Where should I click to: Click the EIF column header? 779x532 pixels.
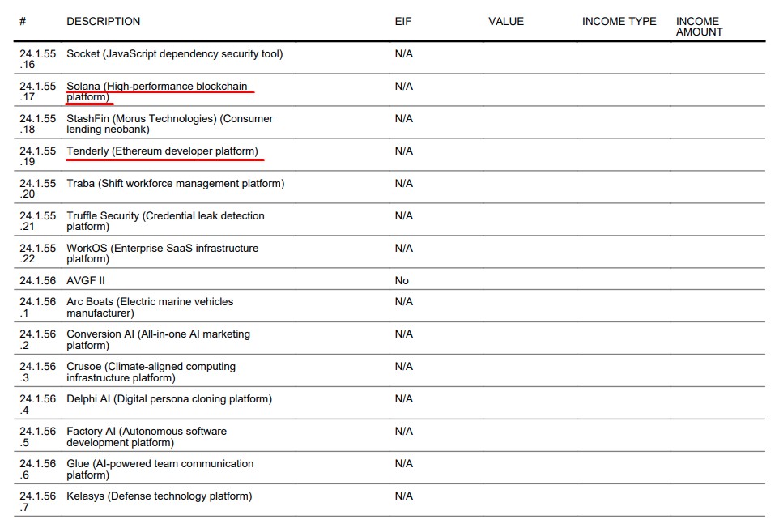403,21
